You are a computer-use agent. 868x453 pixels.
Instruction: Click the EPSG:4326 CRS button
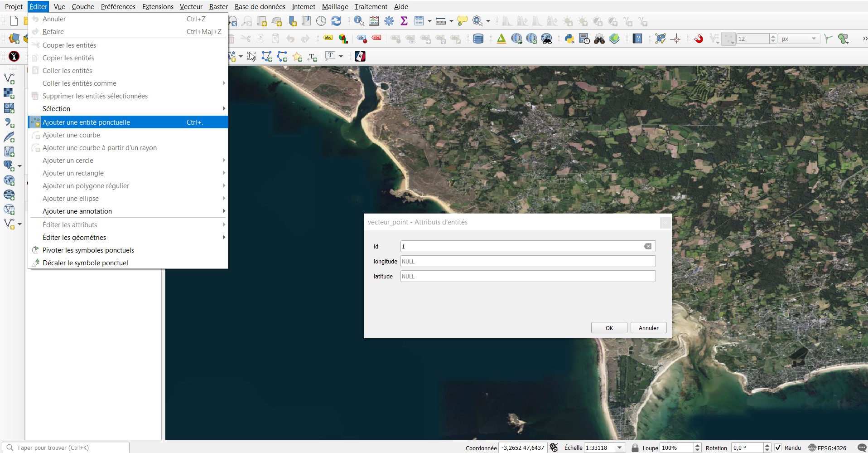coord(827,448)
